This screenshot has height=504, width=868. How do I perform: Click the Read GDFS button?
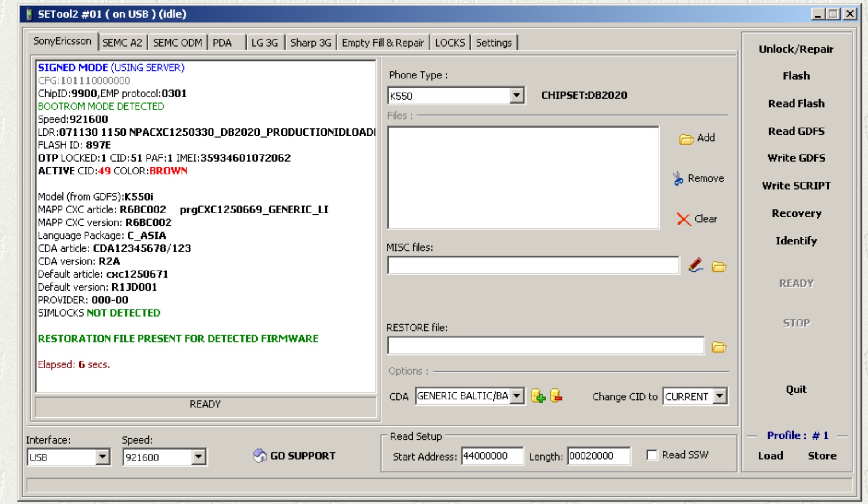(796, 131)
